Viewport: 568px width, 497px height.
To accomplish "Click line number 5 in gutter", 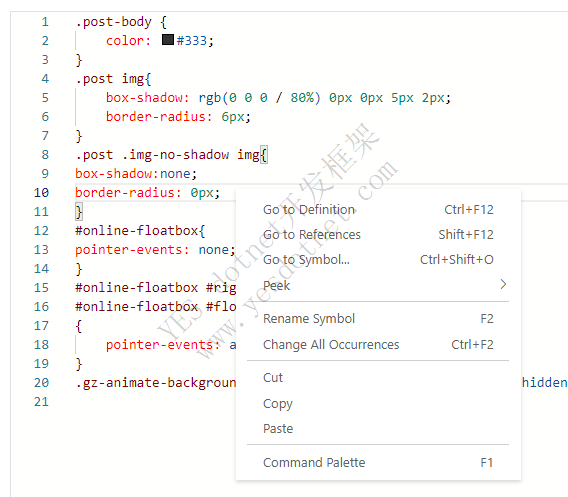I will pyautogui.click(x=45, y=98).
